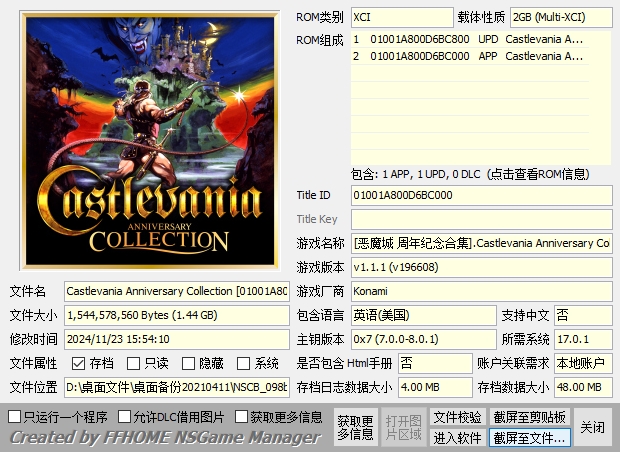Click the Title ID text field
The image size is (620, 452).
click(x=481, y=195)
